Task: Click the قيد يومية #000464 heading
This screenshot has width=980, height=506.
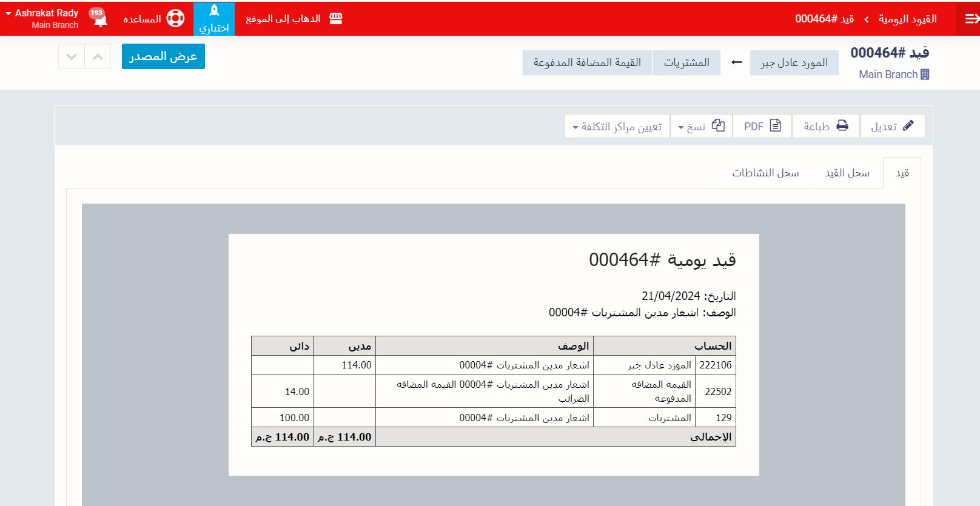Action: coord(662,260)
